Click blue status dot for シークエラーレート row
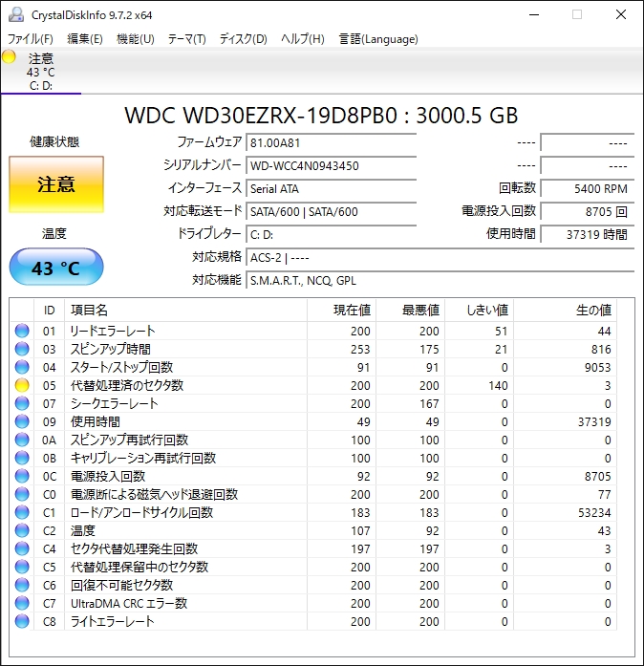644x666 pixels. point(22,403)
